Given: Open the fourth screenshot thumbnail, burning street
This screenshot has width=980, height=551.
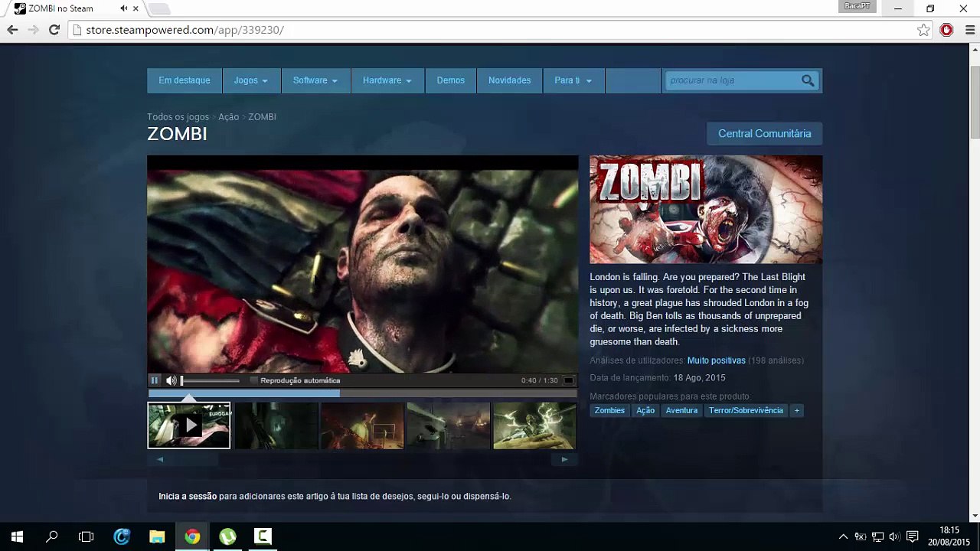Looking at the screenshot, I should (449, 425).
